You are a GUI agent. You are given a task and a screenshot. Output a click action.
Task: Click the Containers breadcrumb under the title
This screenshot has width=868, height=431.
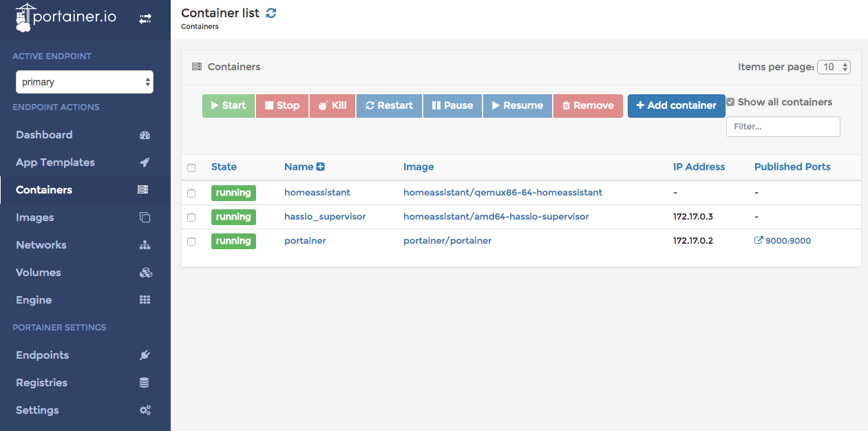pos(200,27)
